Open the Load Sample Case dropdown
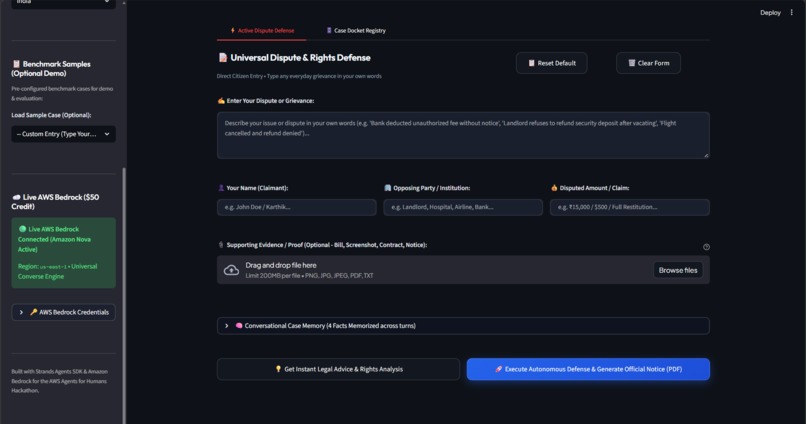This screenshot has height=424, width=806. [x=63, y=134]
